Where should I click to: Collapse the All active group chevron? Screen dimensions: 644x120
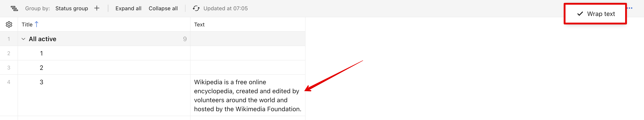[23, 39]
